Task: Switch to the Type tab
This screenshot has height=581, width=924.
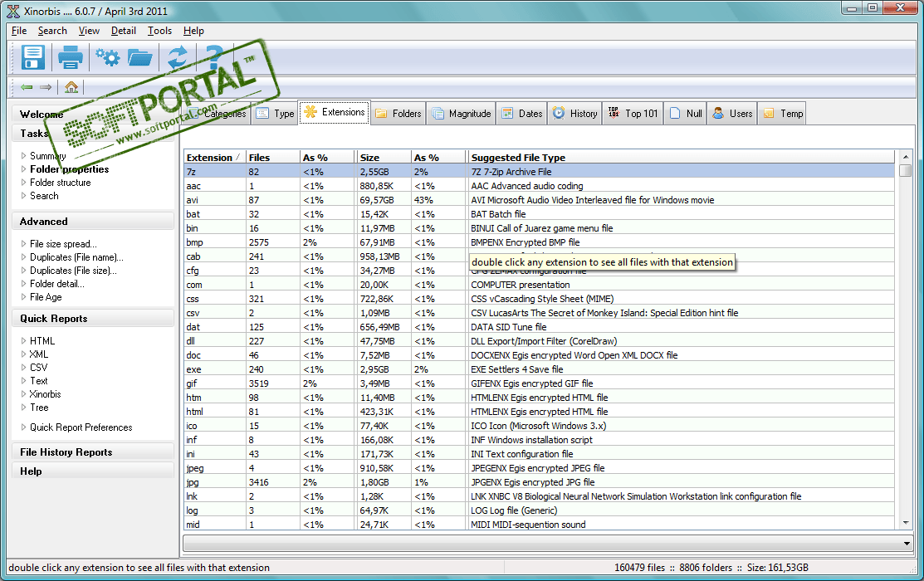Action: tap(275, 113)
